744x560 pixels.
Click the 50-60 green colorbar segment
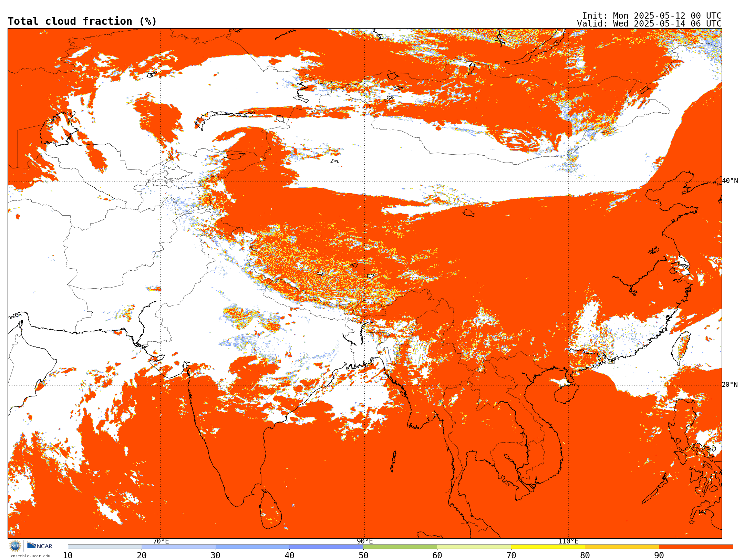coord(400,547)
